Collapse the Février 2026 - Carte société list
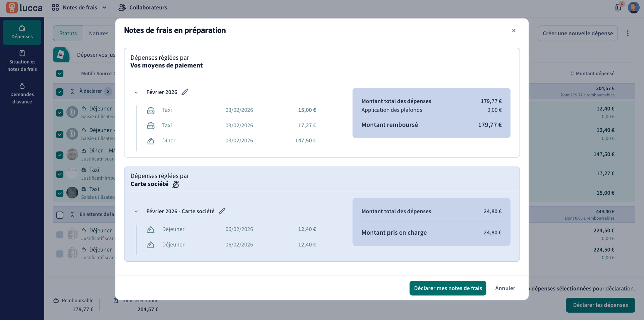This screenshot has height=320, width=644. coord(136,212)
